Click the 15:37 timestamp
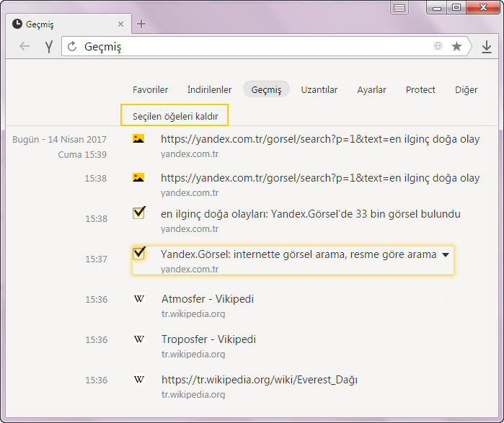Screen dimensions: 504x423 (96, 259)
